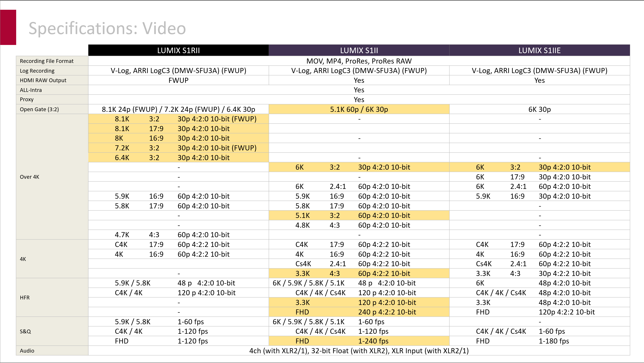Click highlighted 'FHD 240 p 4:2:2 10-bit' row

359,312
